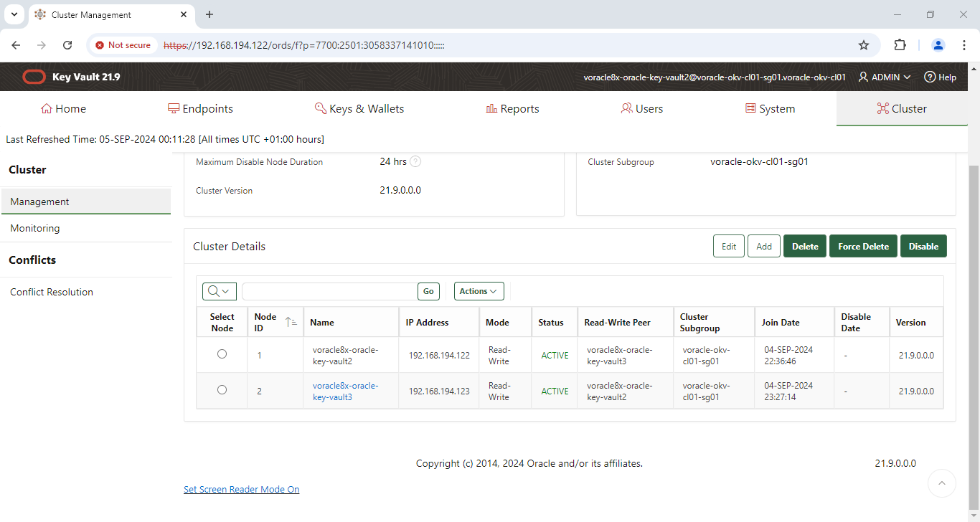Open the search tabs chevron in Chrome
This screenshot has height=522, width=980.
(14, 14)
